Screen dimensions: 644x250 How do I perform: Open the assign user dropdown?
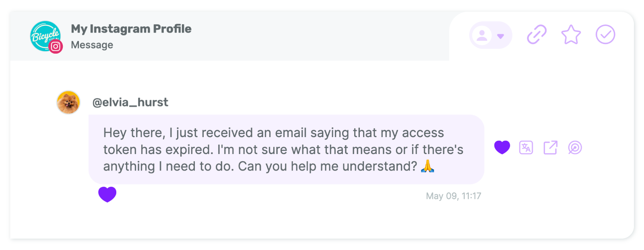[x=491, y=35]
